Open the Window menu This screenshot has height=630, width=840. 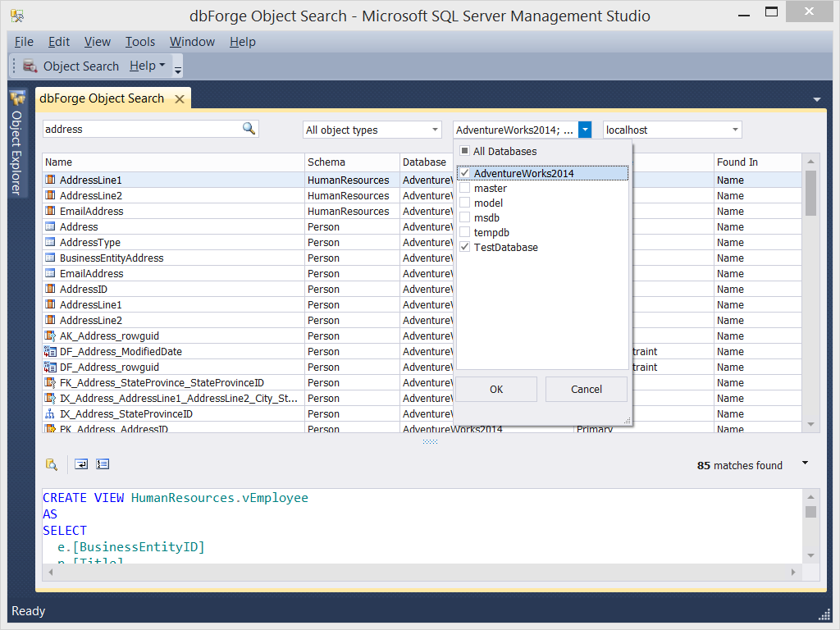[x=192, y=42]
